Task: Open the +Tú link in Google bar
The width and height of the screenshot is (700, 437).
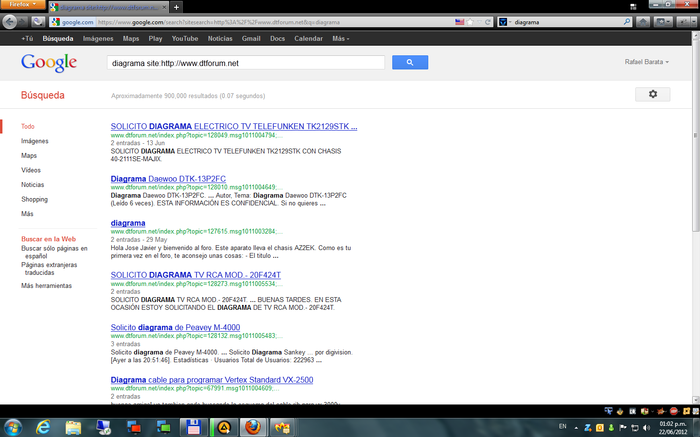Action: click(x=27, y=38)
